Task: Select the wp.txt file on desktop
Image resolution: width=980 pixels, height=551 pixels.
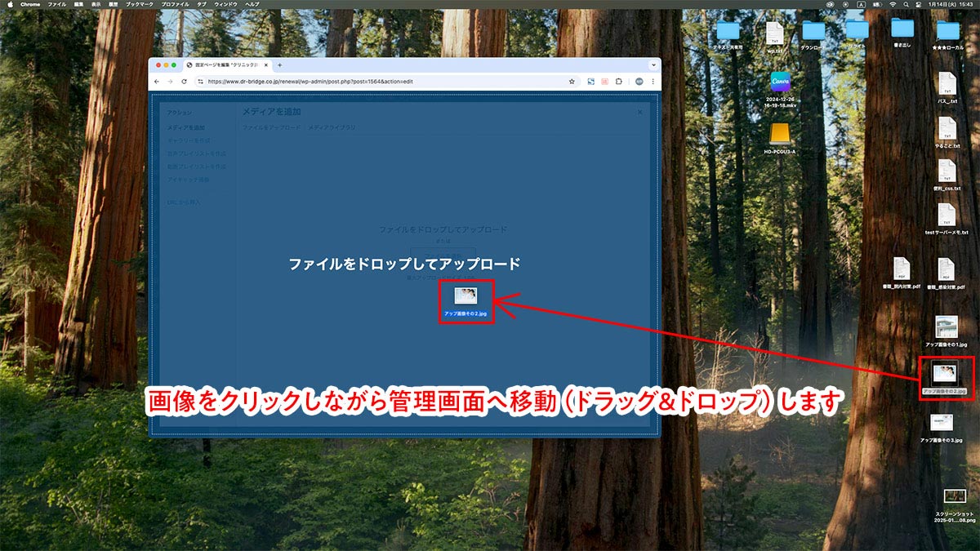Action: tap(774, 37)
